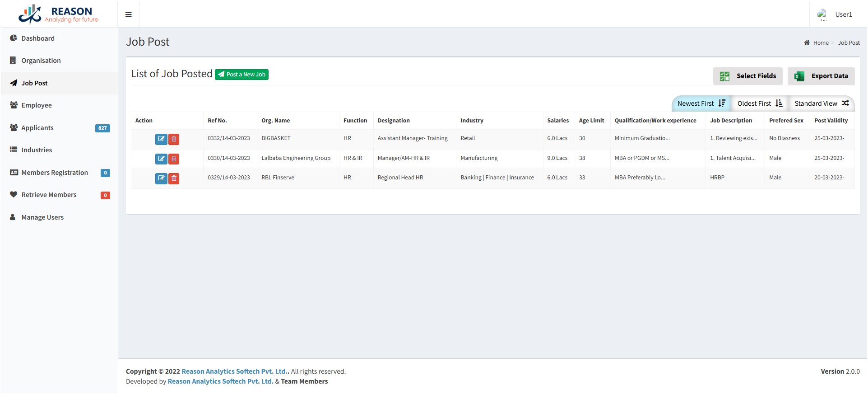This screenshot has width=868, height=394.
Task: Open Dashboard from the sidebar
Action: (38, 38)
